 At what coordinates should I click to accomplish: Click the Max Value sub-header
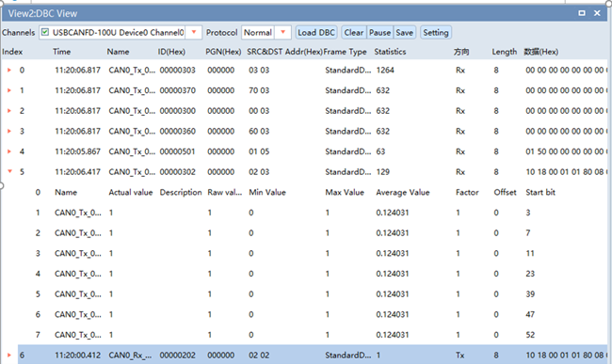click(x=345, y=192)
